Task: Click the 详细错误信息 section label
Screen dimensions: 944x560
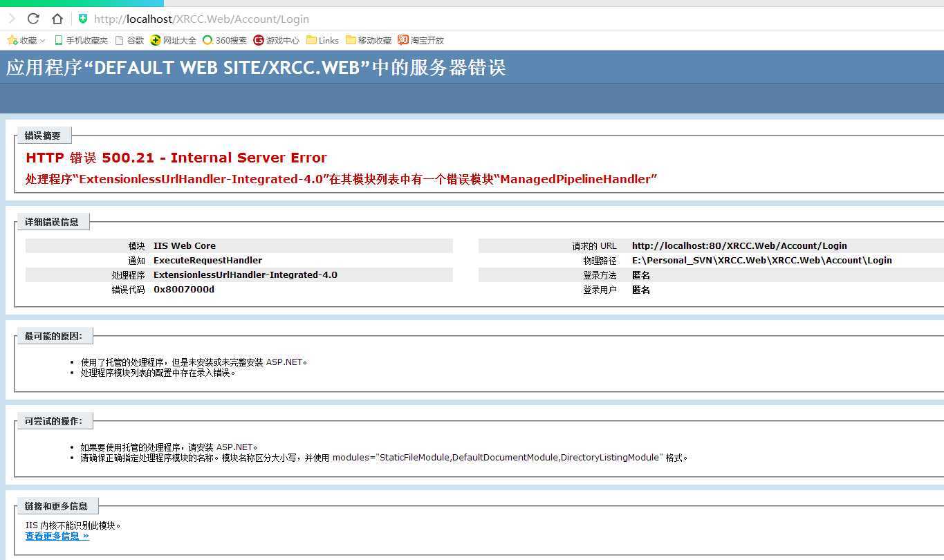Action: point(52,222)
